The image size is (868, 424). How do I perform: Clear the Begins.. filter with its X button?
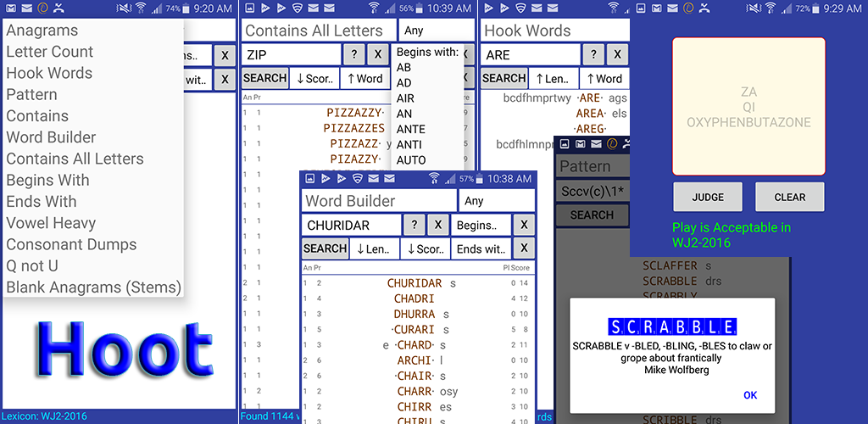524,226
